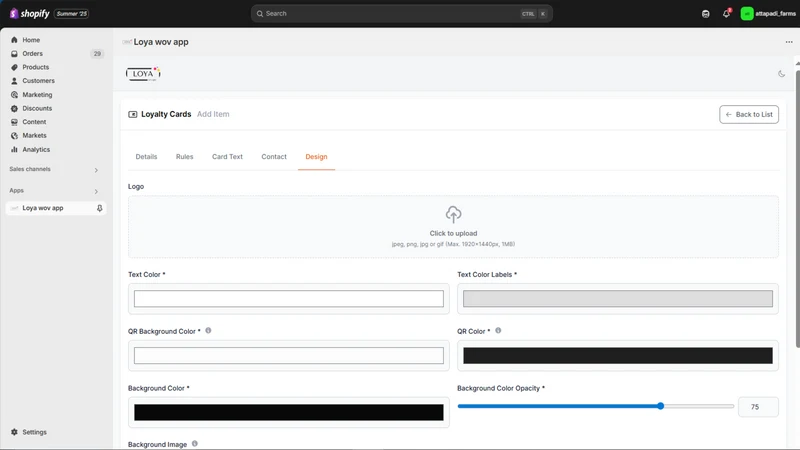The image size is (800, 450).
Task: Click the QR Color info icon
Action: [498, 331]
